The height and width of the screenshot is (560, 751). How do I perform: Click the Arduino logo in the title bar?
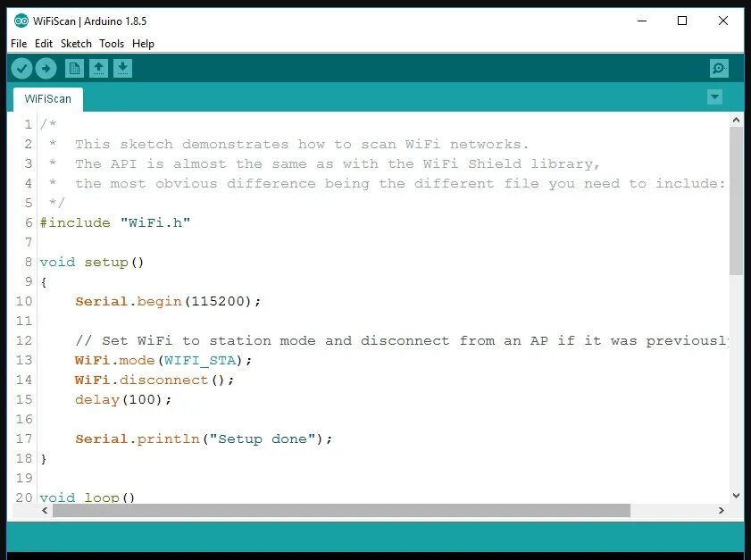click(21, 21)
